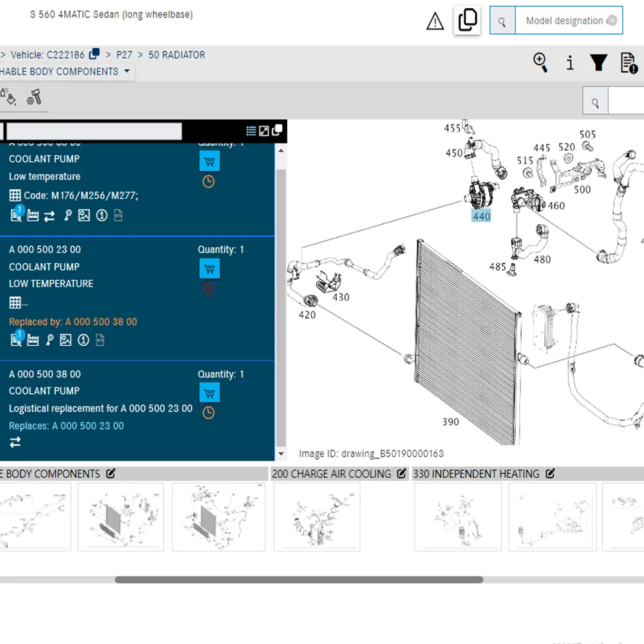Open the 200 CHARGE AIR COOLING thumbnail
The width and height of the screenshot is (644, 644).
point(317,516)
